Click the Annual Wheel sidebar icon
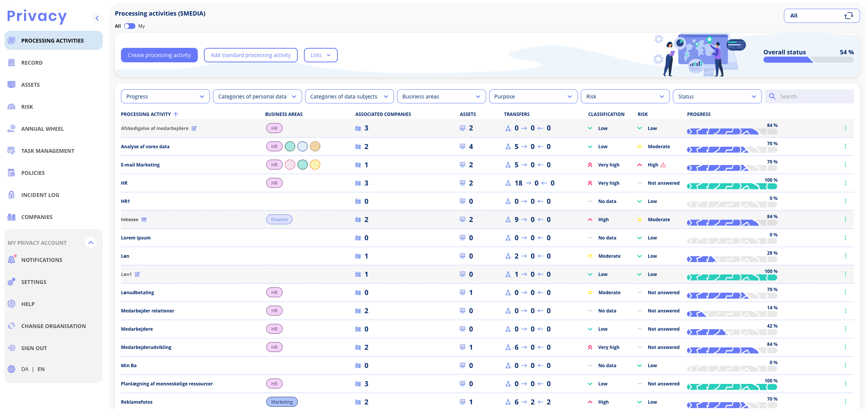868x409 pixels. pos(11,129)
